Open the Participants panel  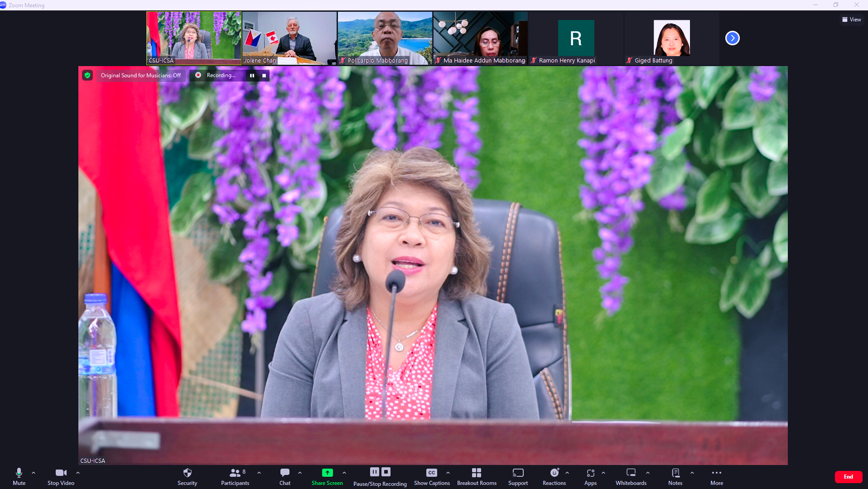235,476
